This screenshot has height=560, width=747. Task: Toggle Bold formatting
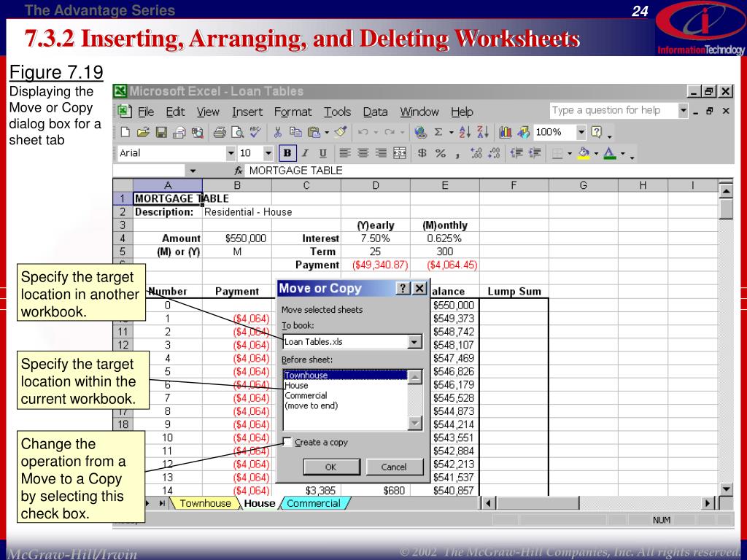tap(287, 153)
